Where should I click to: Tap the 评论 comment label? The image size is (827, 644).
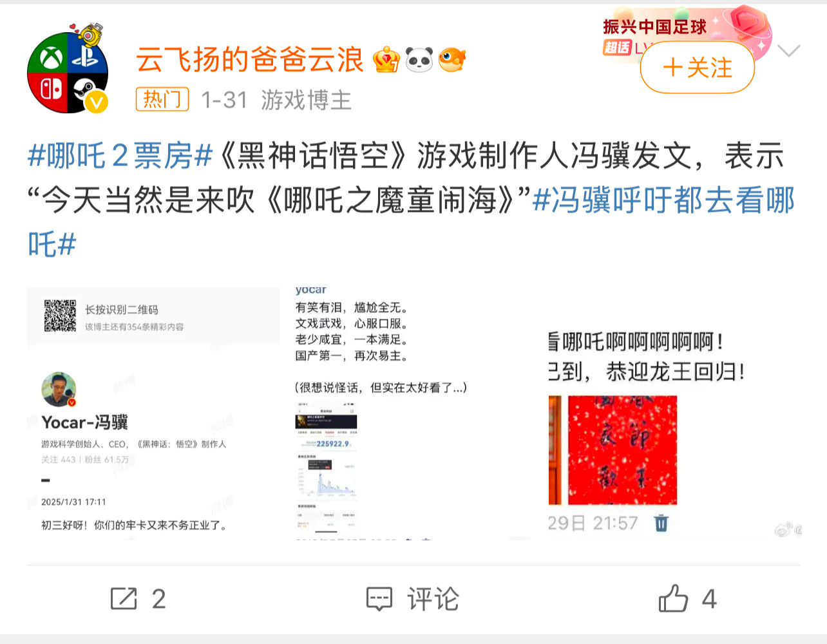pos(433,599)
